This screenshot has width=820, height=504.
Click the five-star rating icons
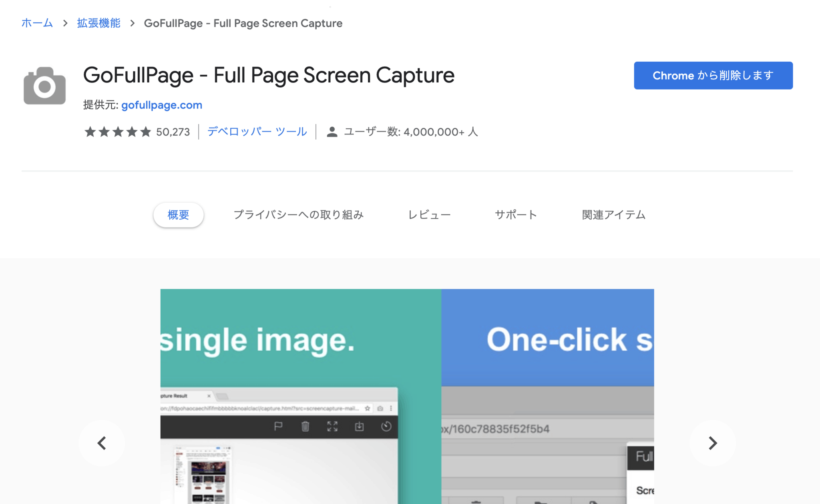118,132
